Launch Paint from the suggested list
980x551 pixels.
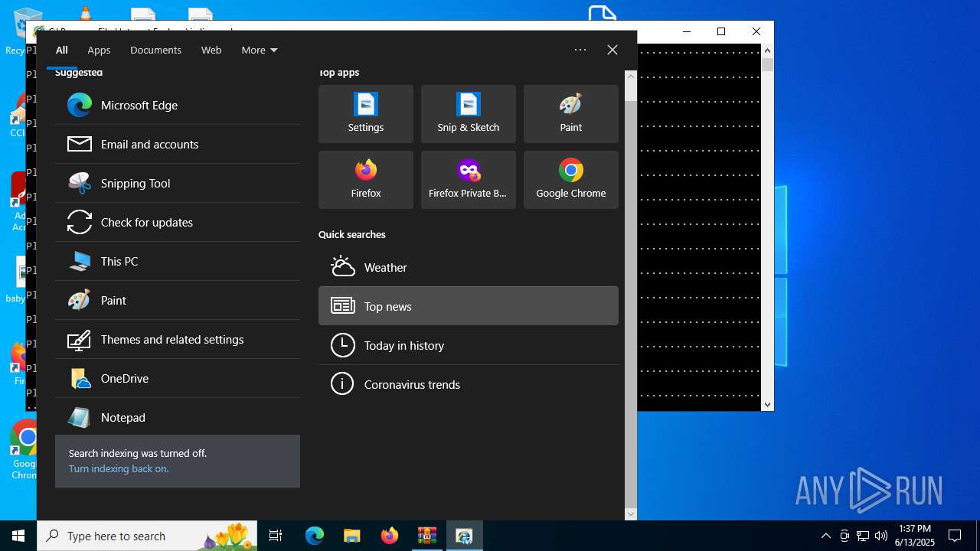point(178,300)
